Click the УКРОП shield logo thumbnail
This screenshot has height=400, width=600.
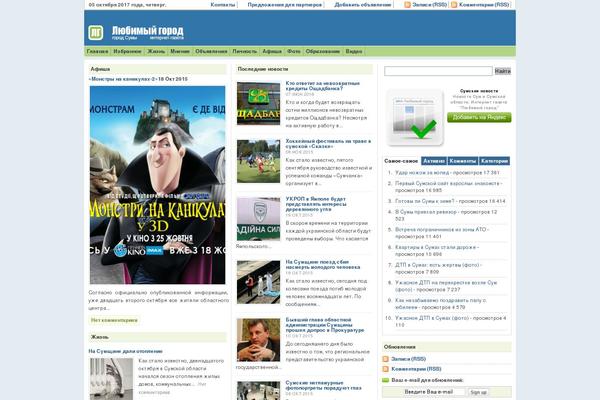[x=258, y=219]
